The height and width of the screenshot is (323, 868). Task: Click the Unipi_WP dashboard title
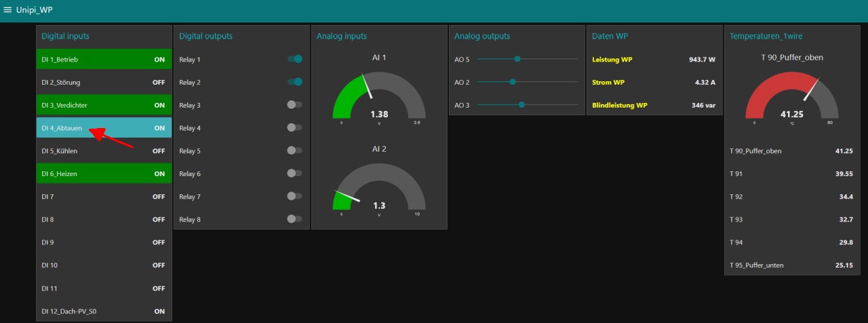tap(34, 10)
